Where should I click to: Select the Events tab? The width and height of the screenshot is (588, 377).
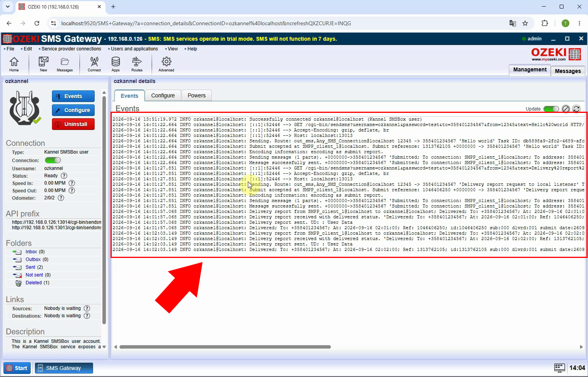point(129,96)
